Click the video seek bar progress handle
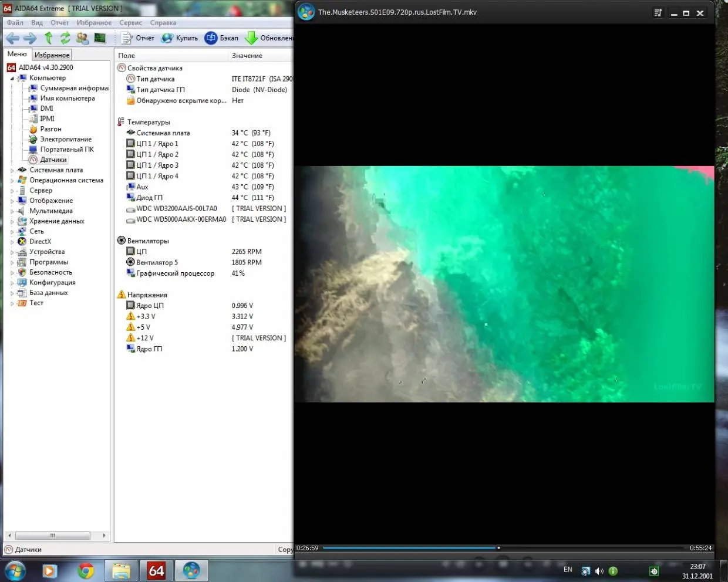 pos(498,548)
